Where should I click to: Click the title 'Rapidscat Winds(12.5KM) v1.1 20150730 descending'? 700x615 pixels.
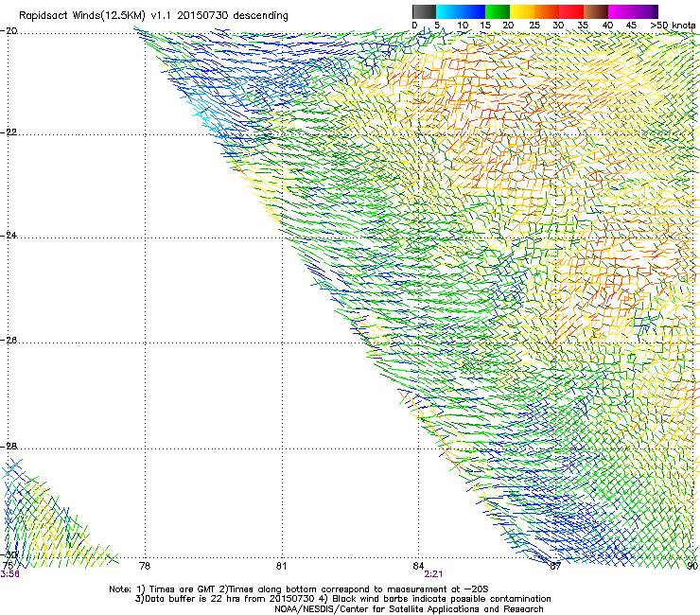[x=153, y=16]
